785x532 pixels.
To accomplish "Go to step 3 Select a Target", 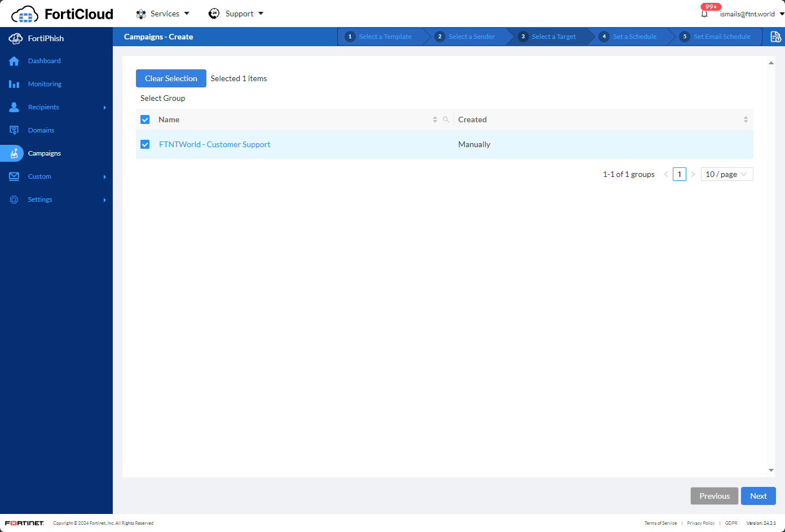I will point(548,37).
